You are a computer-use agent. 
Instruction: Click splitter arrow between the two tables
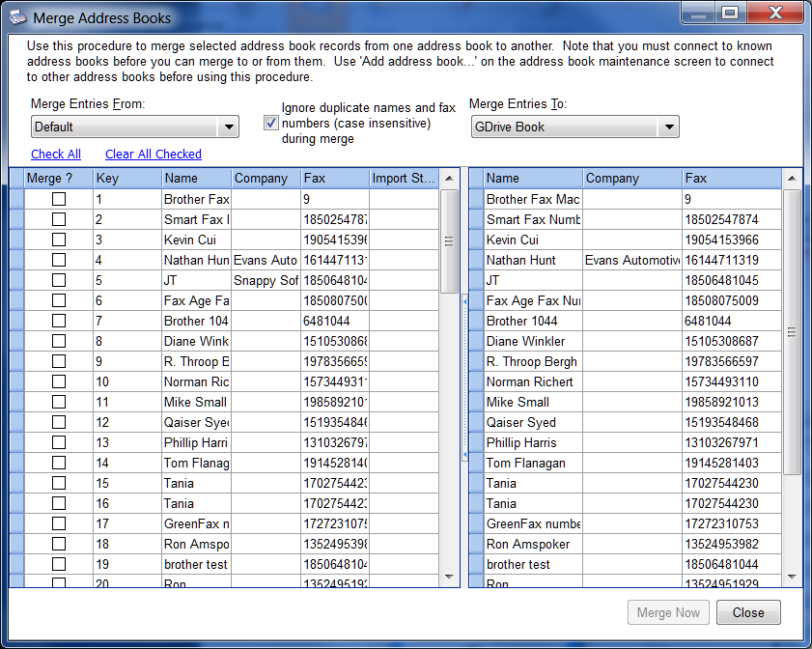pyautogui.click(x=464, y=302)
